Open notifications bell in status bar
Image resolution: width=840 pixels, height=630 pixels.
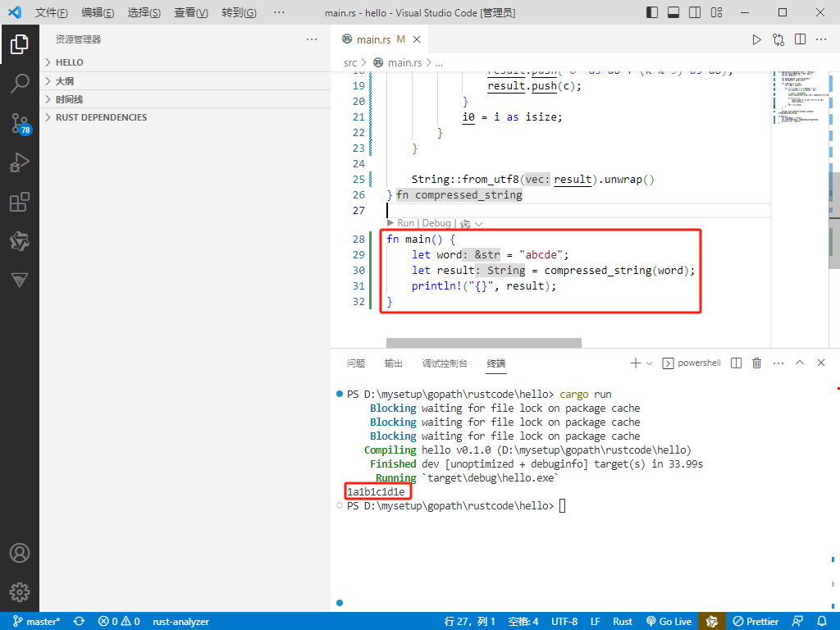coord(822,622)
